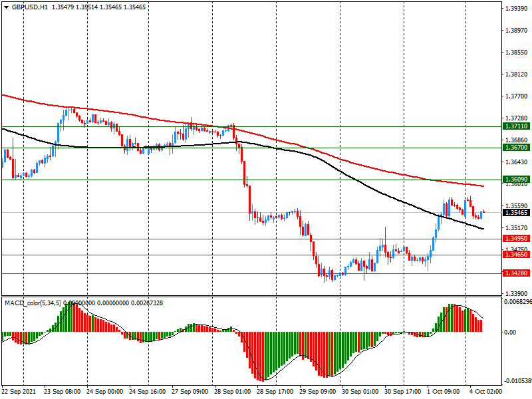Click the 1.38550 price scale value
The image size is (532, 399).
click(x=517, y=53)
